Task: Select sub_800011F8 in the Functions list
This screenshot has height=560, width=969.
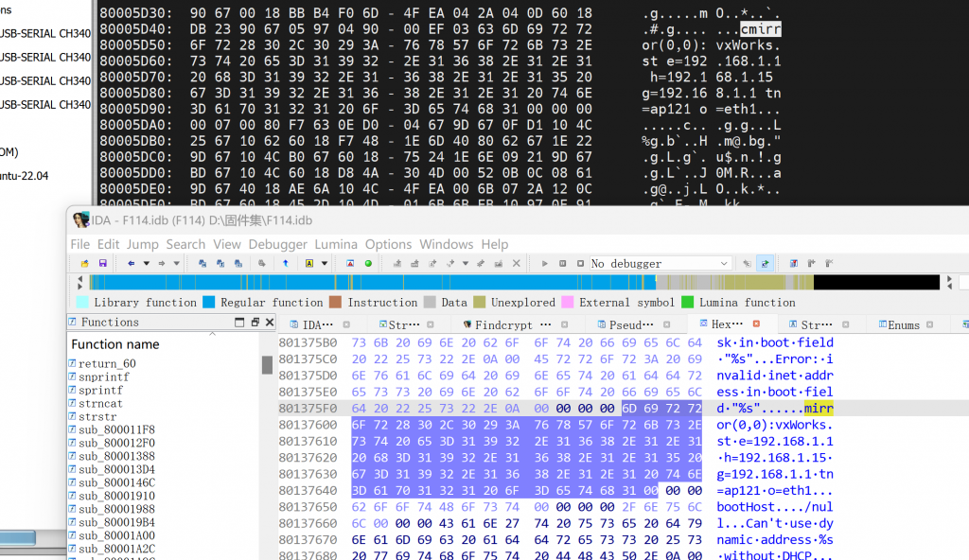Action: click(x=116, y=429)
